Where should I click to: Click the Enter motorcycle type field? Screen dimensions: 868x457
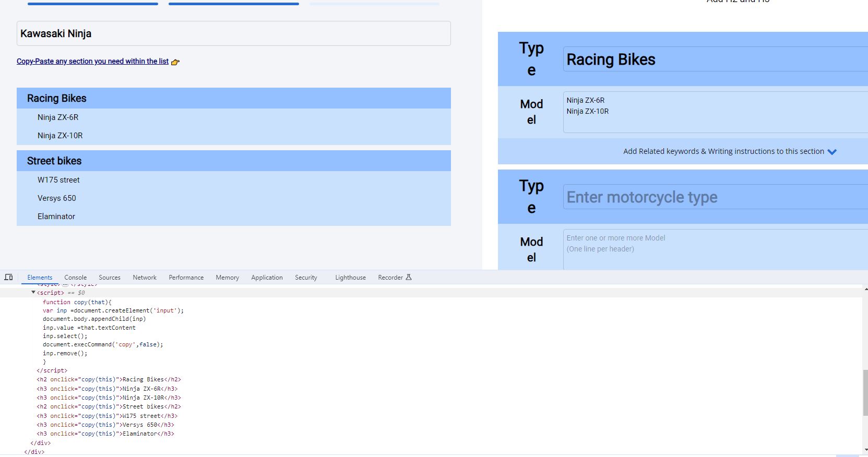(x=715, y=197)
